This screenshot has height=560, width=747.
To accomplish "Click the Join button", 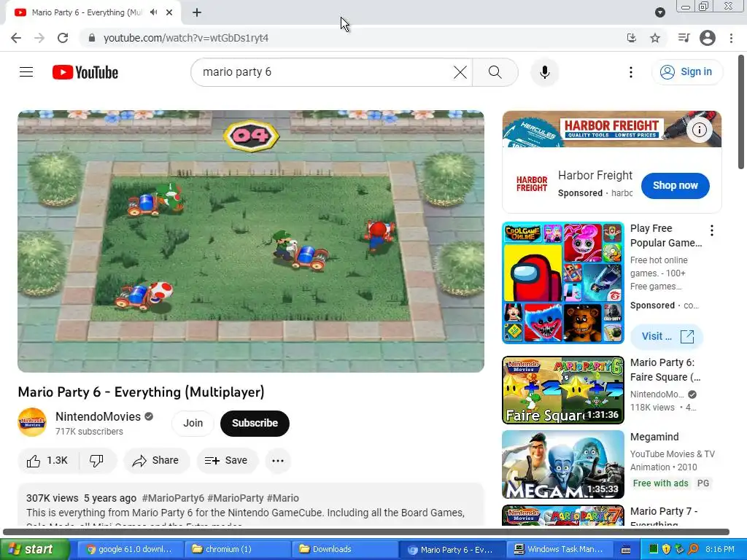I will point(193,424).
